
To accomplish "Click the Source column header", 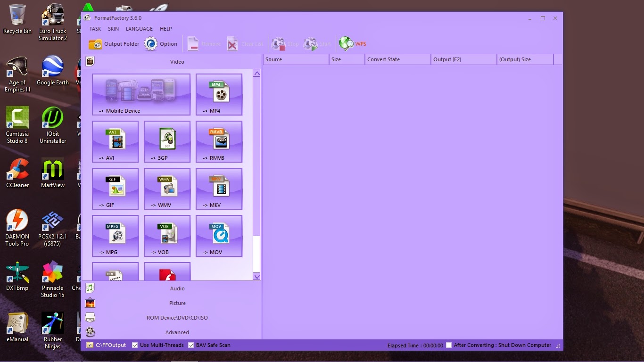I will pyautogui.click(x=296, y=59).
